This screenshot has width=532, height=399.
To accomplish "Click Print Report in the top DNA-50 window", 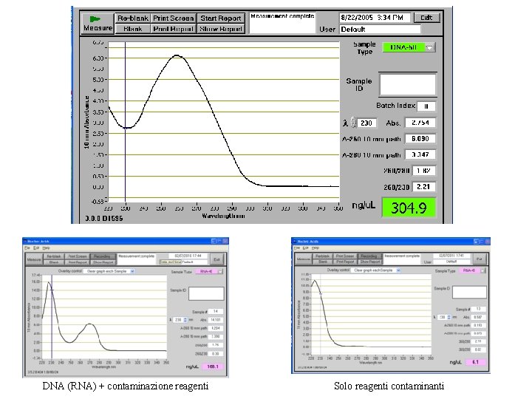I will point(174,29).
